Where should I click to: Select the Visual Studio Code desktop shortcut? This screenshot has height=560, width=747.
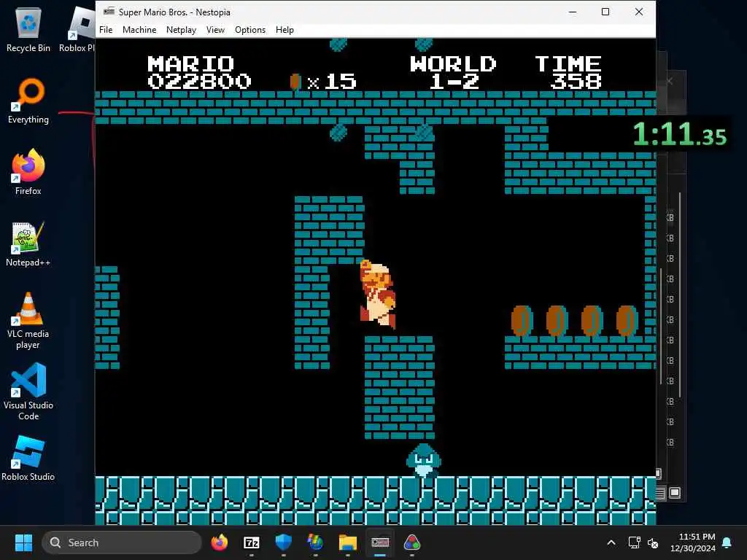click(x=28, y=392)
